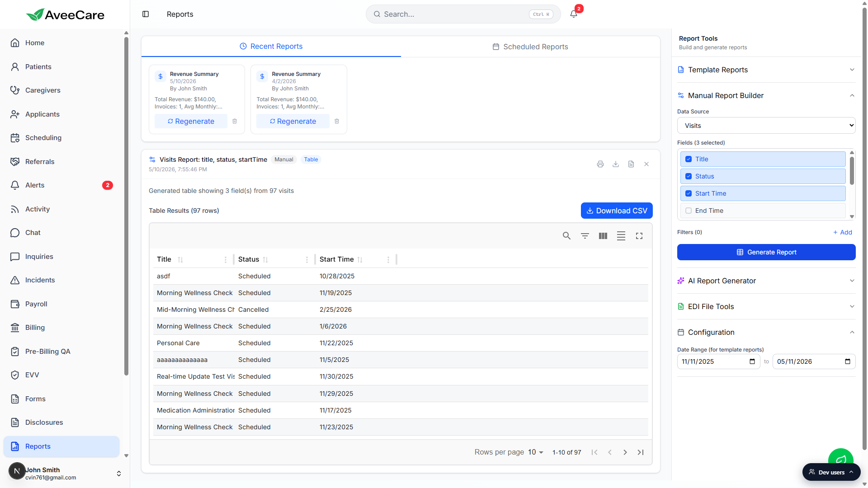Open show/hide columns icon
The width and height of the screenshot is (868, 488).
coord(603,236)
